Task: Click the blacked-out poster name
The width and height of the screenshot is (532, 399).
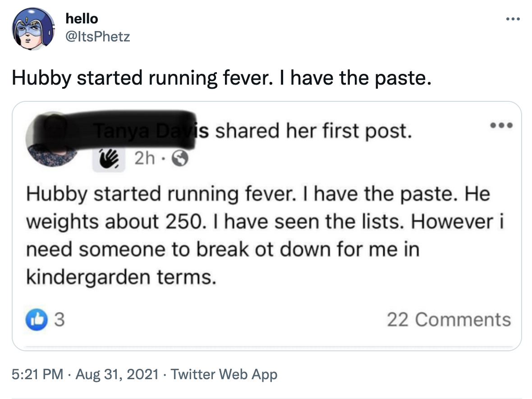Action: pyautogui.click(x=144, y=131)
